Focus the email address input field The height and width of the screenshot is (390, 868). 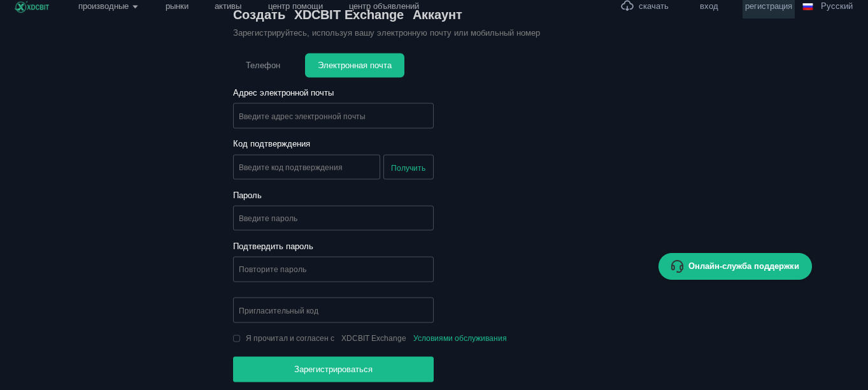click(x=333, y=116)
